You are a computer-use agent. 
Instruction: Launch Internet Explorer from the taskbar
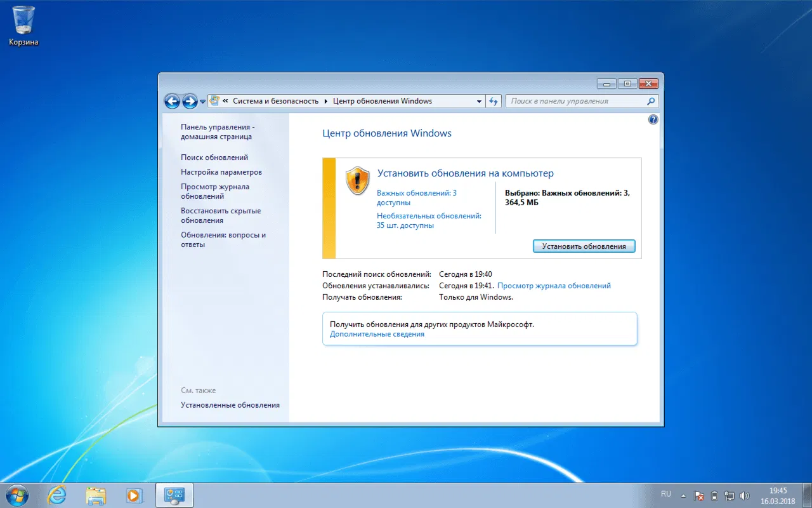[x=56, y=495]
